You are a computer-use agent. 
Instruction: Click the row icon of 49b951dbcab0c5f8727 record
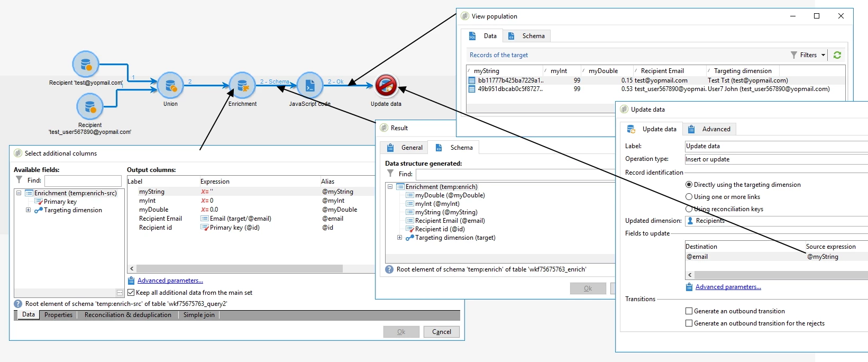[x=472, y=89]
